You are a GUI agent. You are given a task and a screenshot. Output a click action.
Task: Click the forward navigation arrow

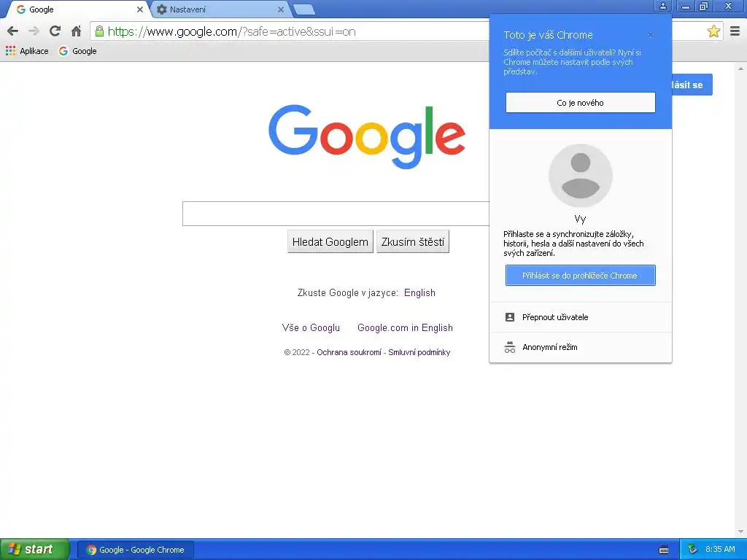34,31
